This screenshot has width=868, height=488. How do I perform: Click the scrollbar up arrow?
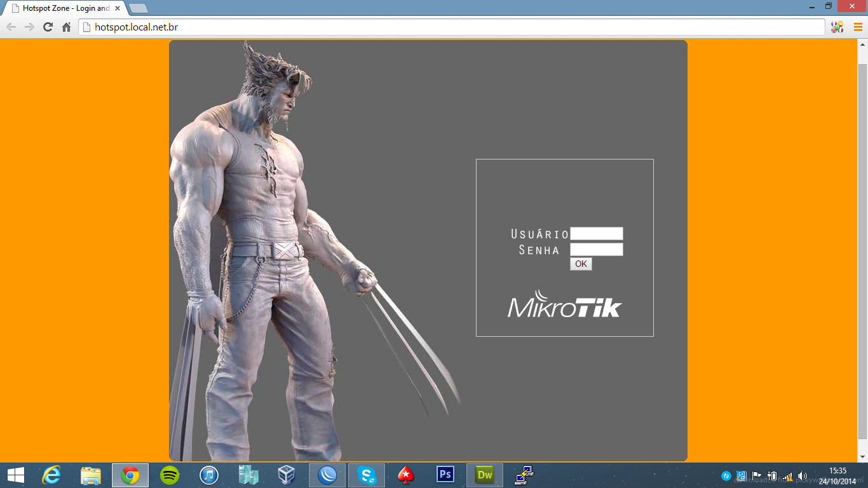(862, 44)
